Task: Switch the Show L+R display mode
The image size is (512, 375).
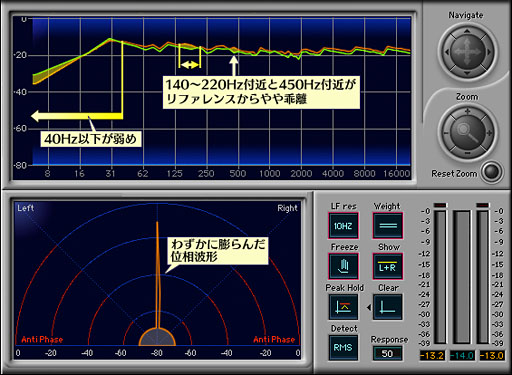Action: tap(388, 266)
